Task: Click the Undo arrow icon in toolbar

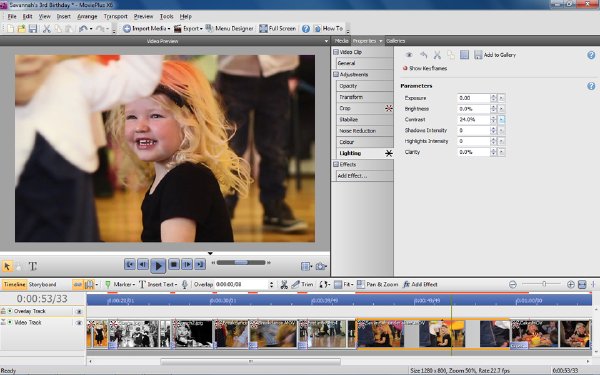Action: point(83,29)
